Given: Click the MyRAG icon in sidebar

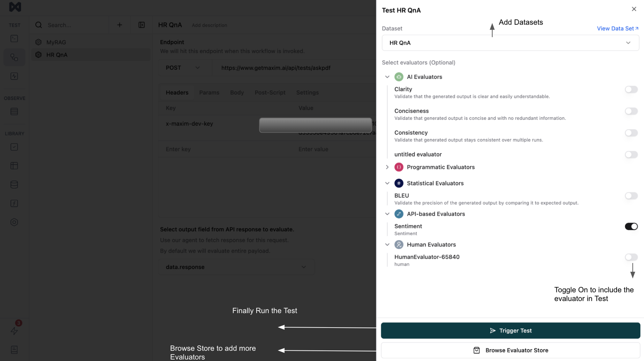Looking at the screenshot, I should tap(39, 42).
